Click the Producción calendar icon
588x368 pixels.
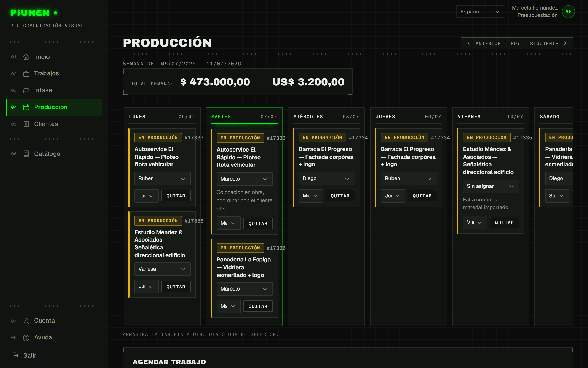tap(26, 107)
